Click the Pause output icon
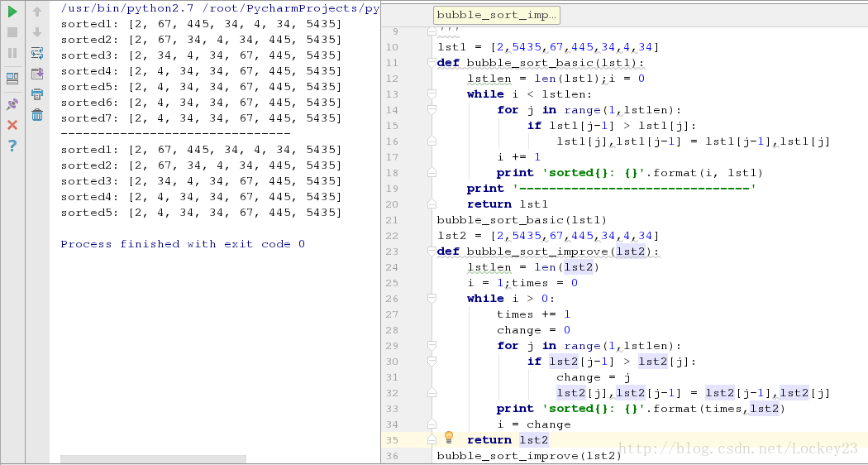The height and width of the screenshot is (465, 868). (12, 53)
